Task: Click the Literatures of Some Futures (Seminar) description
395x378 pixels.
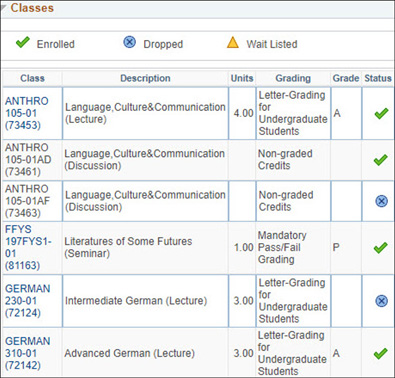Action: [x=128, y=247]
